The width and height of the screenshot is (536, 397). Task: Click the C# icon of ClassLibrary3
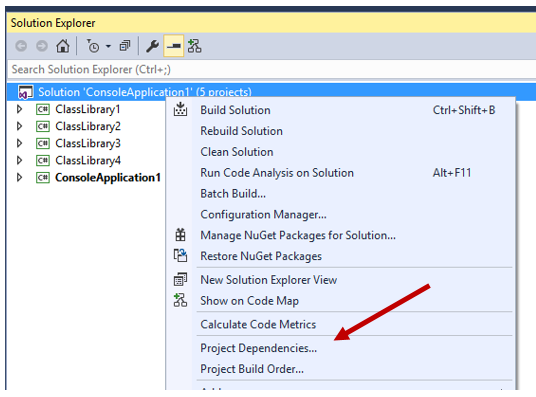click(43, 143)
